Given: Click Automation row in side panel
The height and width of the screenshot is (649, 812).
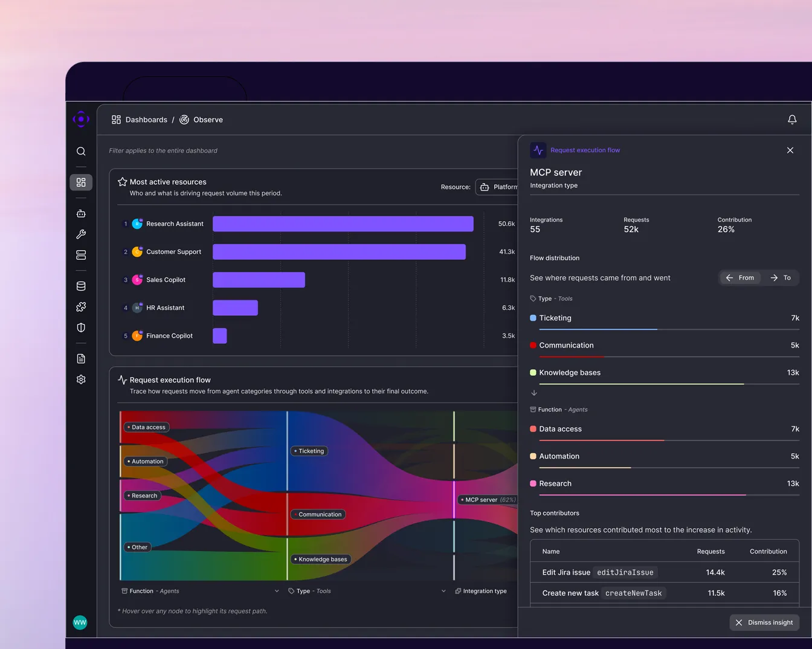Looking at the screenshot, I should (x=665, y=459).
